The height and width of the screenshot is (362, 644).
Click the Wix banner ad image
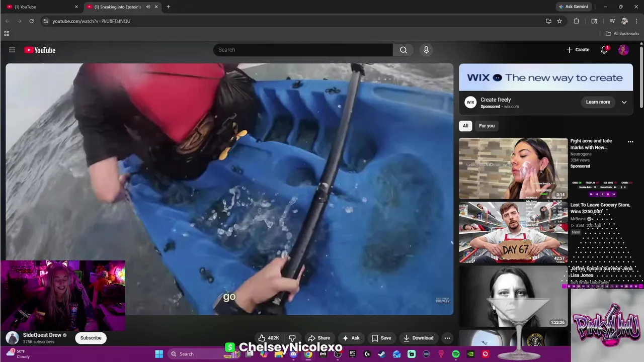pos(546,77)
